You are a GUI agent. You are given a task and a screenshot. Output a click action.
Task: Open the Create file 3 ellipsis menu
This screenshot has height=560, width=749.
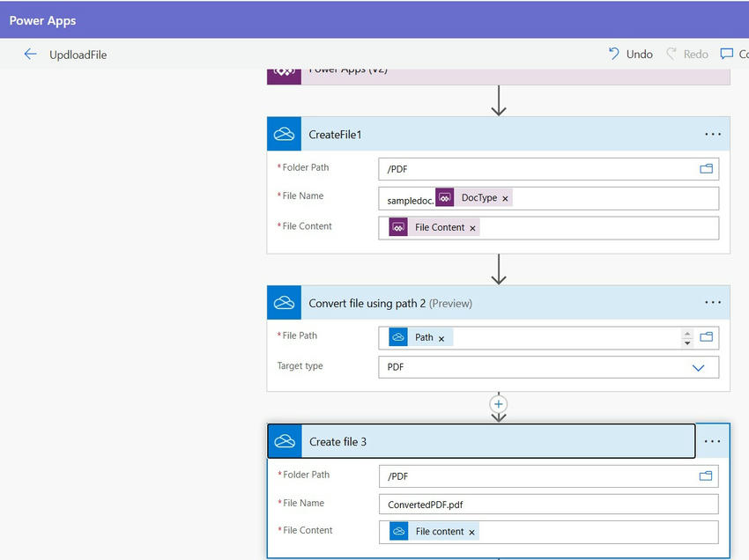[712, 442]
